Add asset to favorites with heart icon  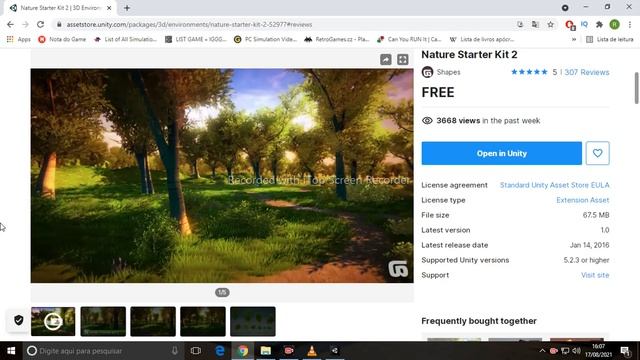[x=598, y=153]
